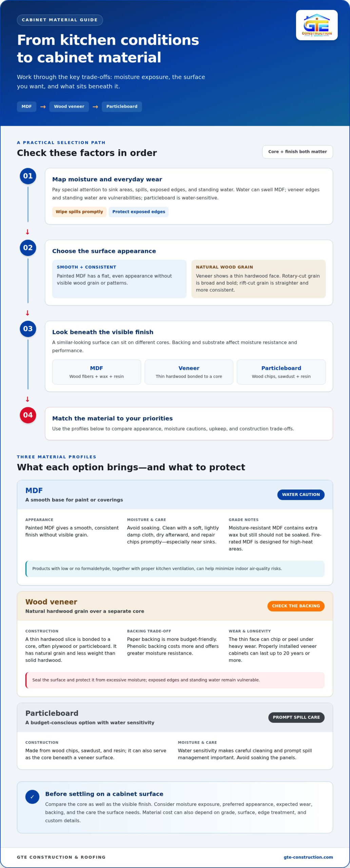Click the blue checkmark circle icon
350x868 pixels.
32,797
